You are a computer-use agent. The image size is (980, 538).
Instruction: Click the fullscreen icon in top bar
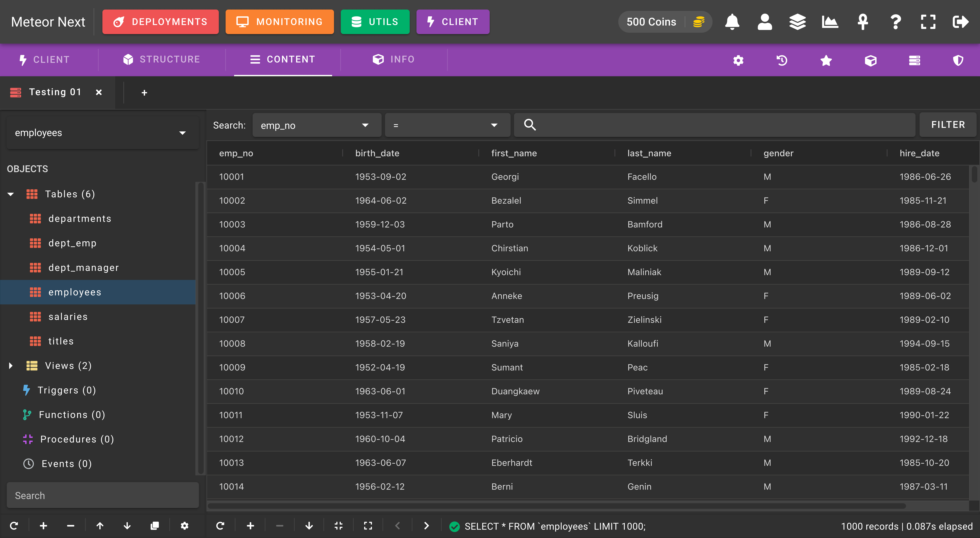tap(928, 22)
